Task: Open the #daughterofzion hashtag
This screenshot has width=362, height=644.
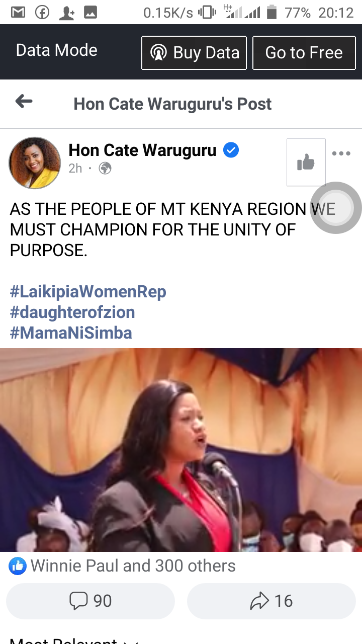Action: pos(72,312)
